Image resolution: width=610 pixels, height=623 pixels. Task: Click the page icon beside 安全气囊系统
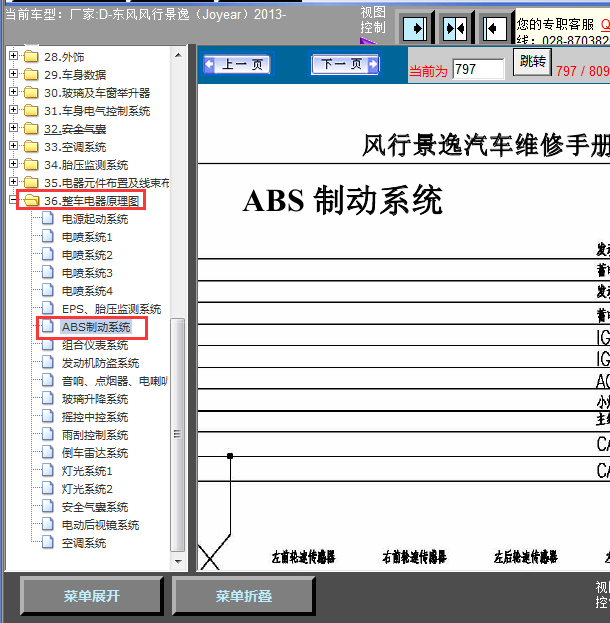point(48,506)
